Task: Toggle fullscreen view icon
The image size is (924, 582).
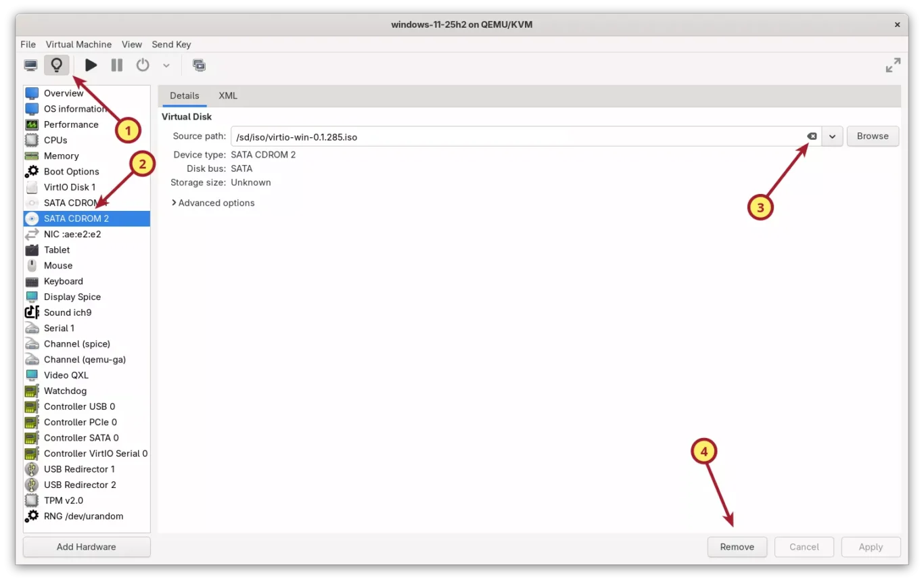Action: click(x=893, y=65)
